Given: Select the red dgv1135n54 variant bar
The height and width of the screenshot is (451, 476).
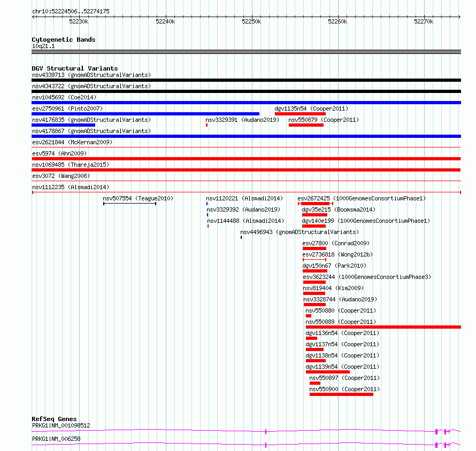Looking at the screenshot, I should (x=300, y=114).
